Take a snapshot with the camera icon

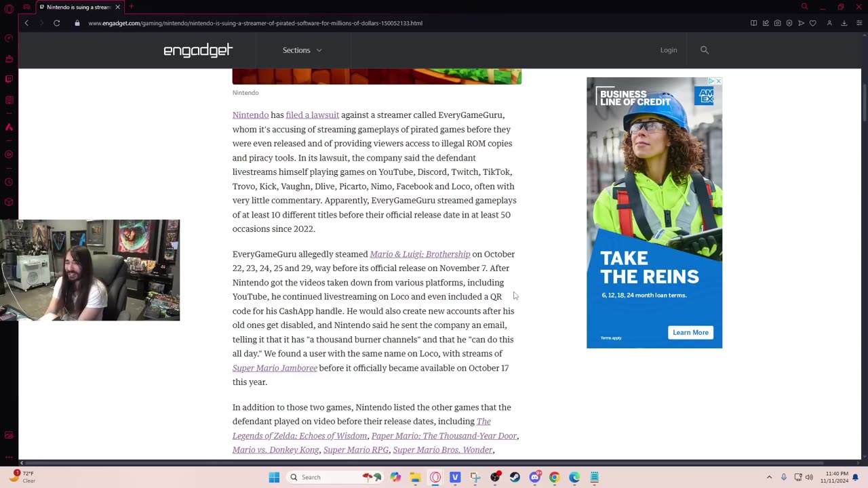pos(778,23)
